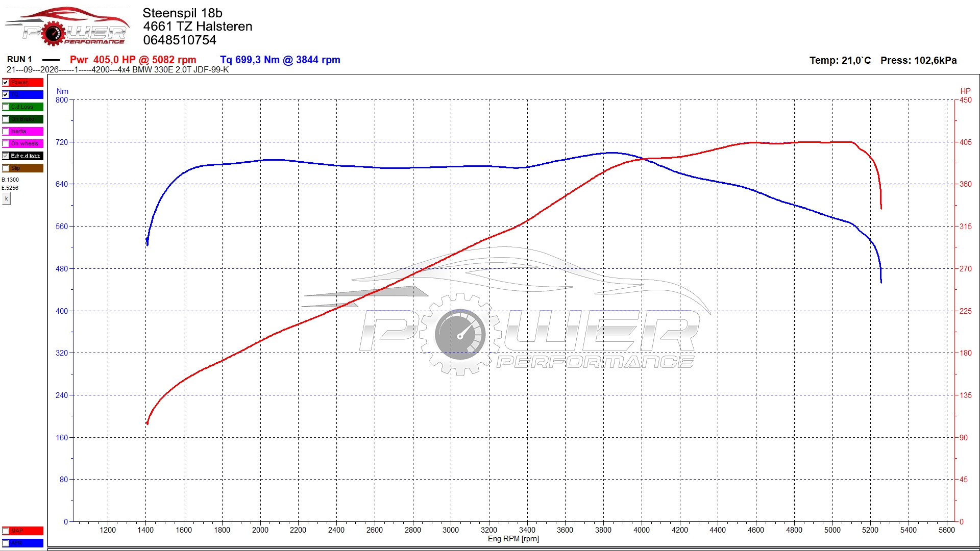The image size is (980, 551).
Task: Uncheck the TQ torque curve checkbox
Action: pos(6,94)
